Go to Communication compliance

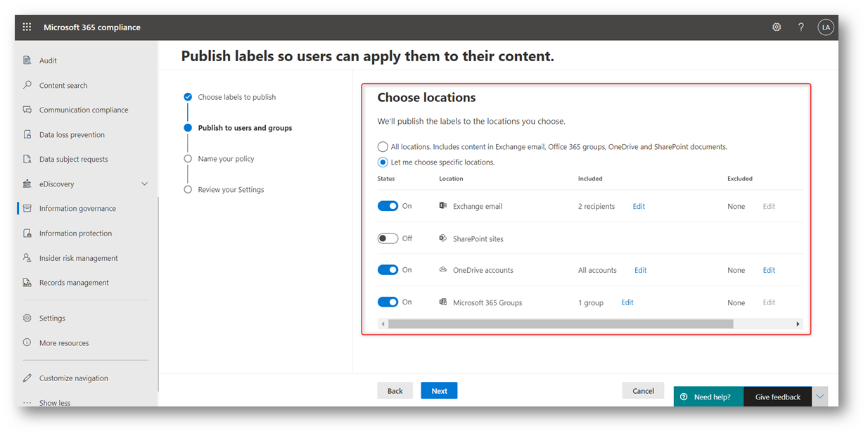point(84,110)
